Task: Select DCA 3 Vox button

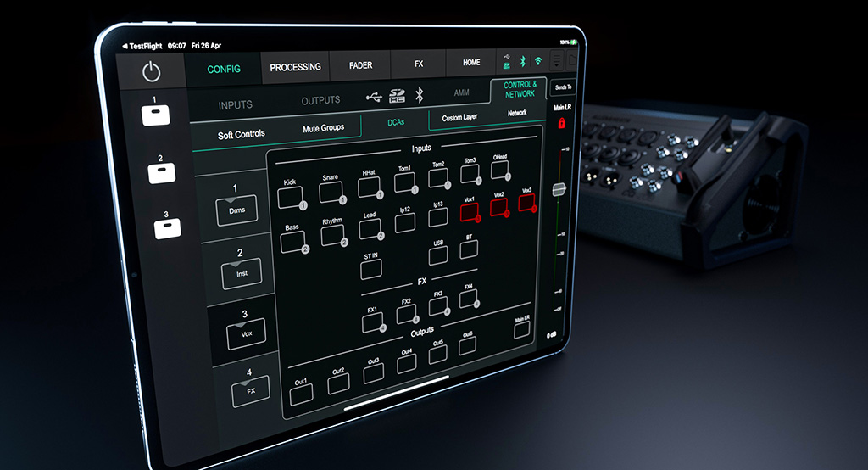Action: 247,333
